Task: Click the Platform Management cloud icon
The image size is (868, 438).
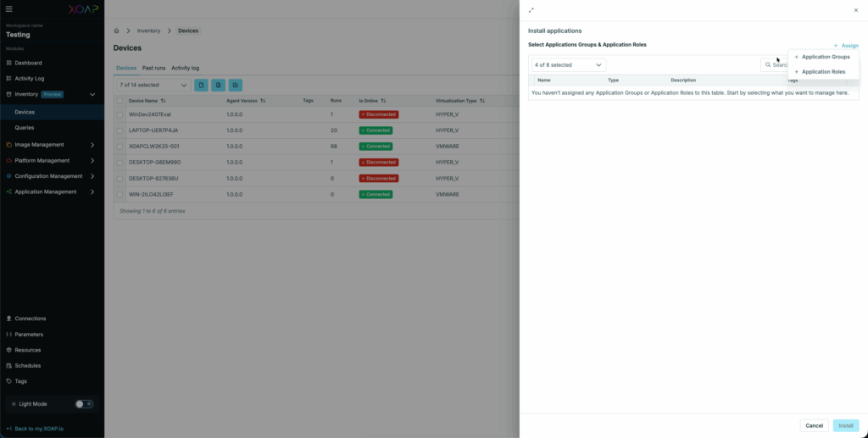Action: [8, 161]
